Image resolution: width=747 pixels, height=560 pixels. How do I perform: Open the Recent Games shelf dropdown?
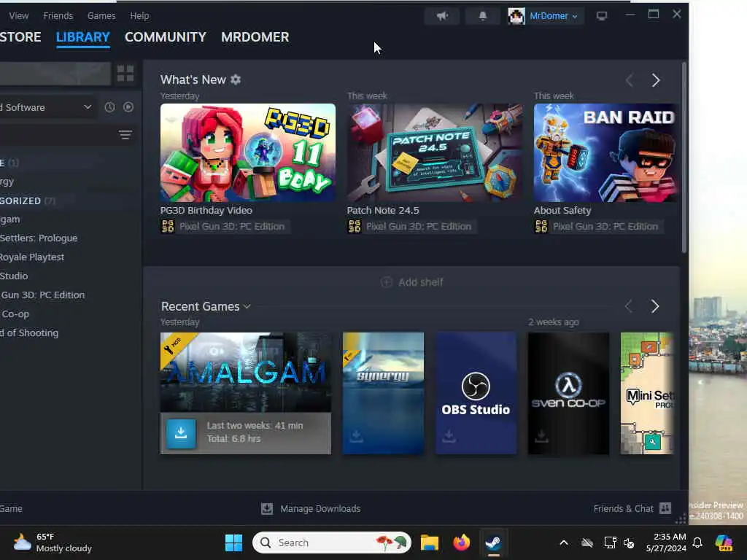point(247,307)
